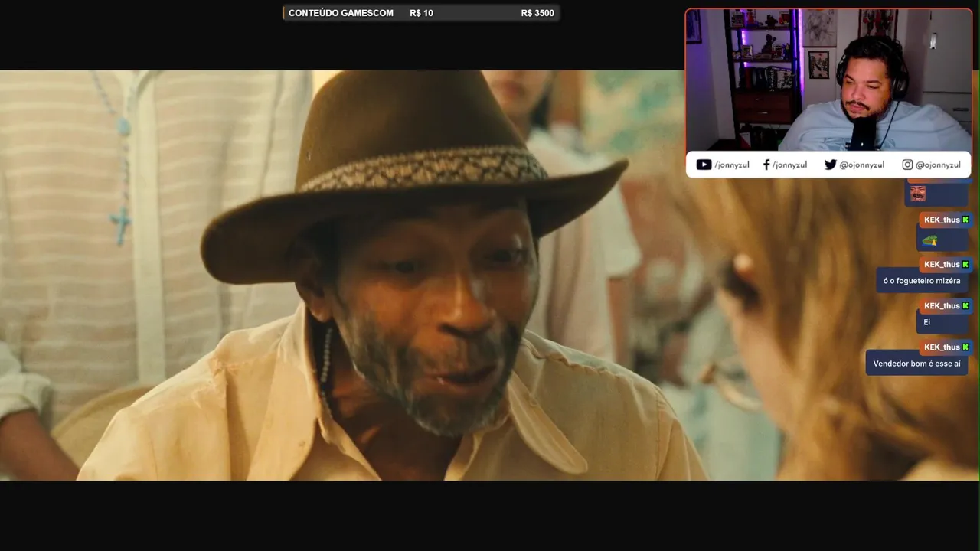
Task: Click the YouTube logo icon in webcam banner
Action: pyautogui.click(x=704, y=165)
